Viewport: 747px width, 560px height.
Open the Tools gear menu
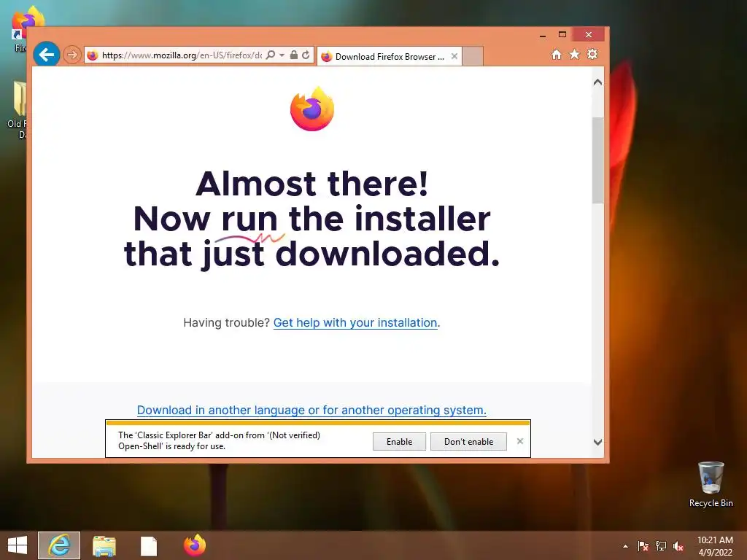pyautogui.click(x=592, y=54)
